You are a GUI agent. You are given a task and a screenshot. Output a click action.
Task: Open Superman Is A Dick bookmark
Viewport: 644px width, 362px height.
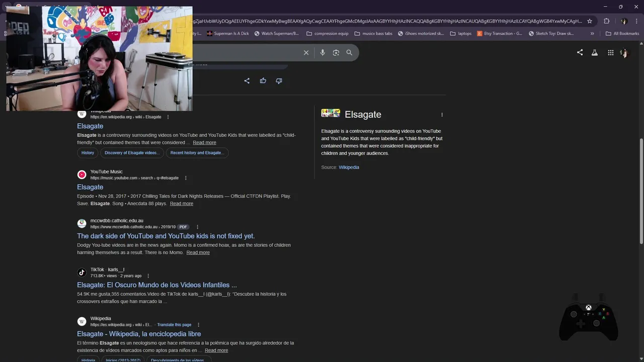[228, 34]
